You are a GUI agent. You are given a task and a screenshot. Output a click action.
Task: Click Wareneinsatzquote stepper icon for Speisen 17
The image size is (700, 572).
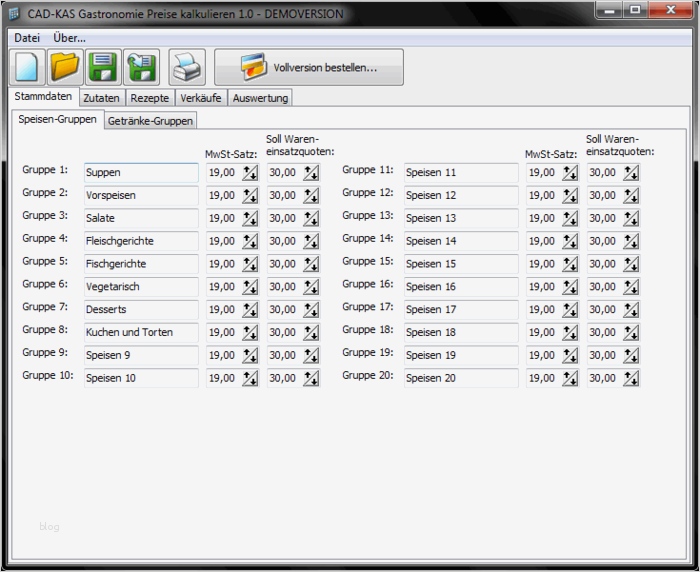pyautogui.click(x=631, y=309)
